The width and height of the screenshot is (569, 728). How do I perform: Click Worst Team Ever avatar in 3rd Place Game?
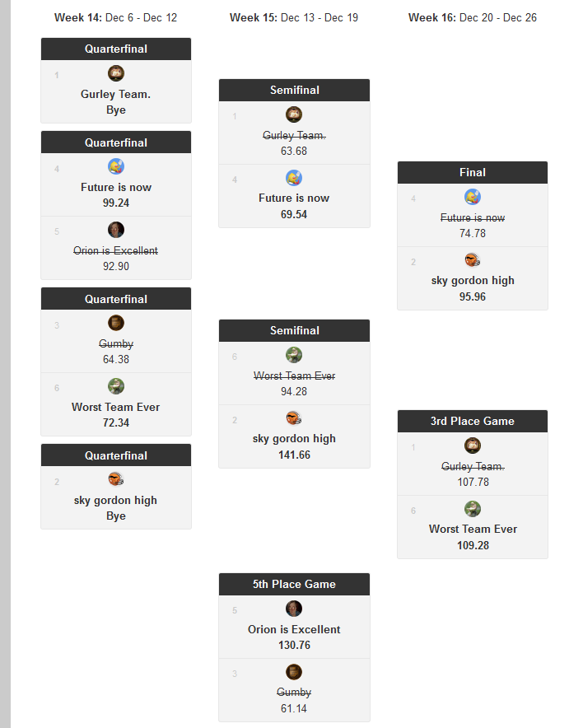tap(473, 509)
